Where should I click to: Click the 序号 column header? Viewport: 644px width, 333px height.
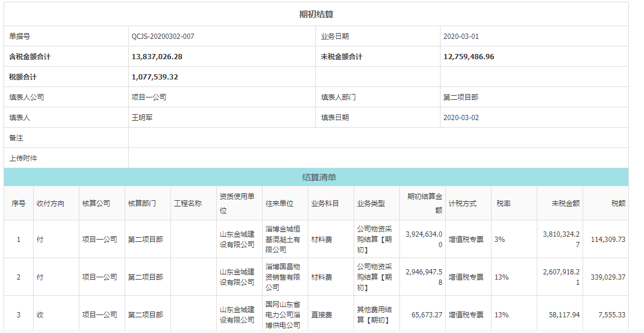[19, 204]
